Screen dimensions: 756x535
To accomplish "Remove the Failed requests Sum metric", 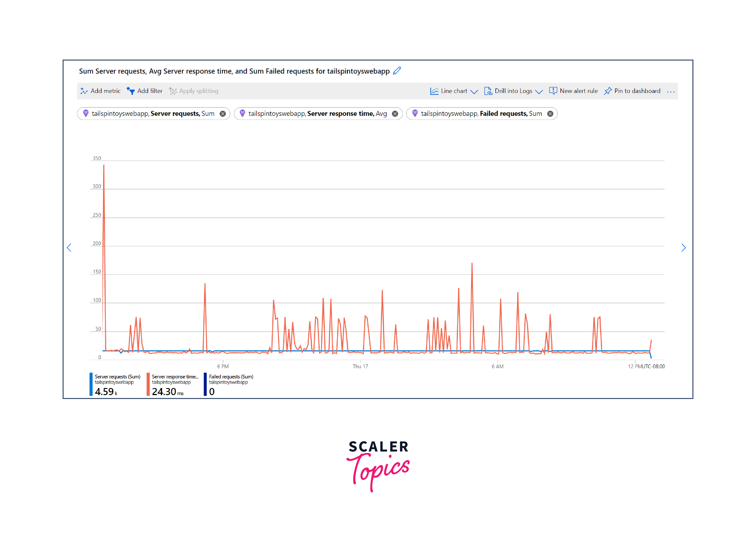I will (550, 114).
